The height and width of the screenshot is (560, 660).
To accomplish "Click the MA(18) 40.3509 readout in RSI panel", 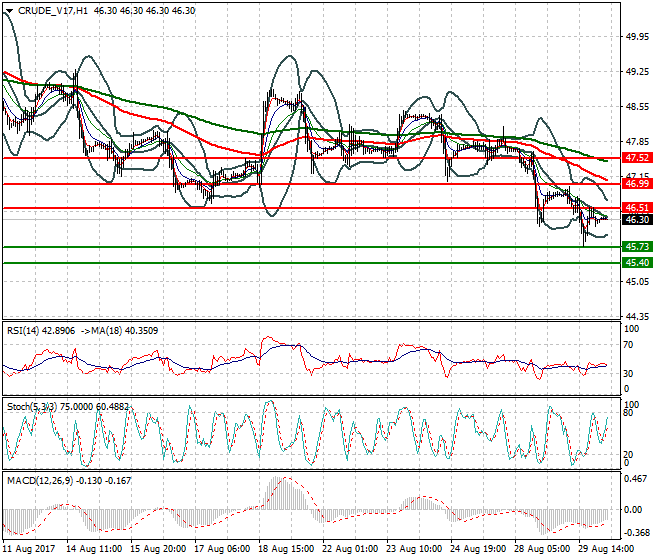I will point(125,331).
